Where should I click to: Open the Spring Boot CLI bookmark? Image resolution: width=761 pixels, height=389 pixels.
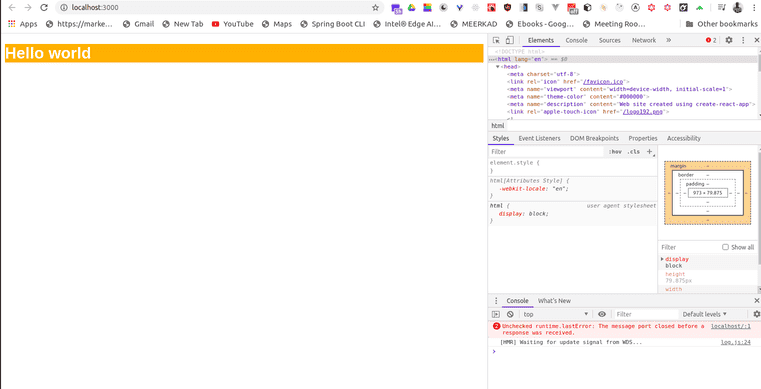332,24
